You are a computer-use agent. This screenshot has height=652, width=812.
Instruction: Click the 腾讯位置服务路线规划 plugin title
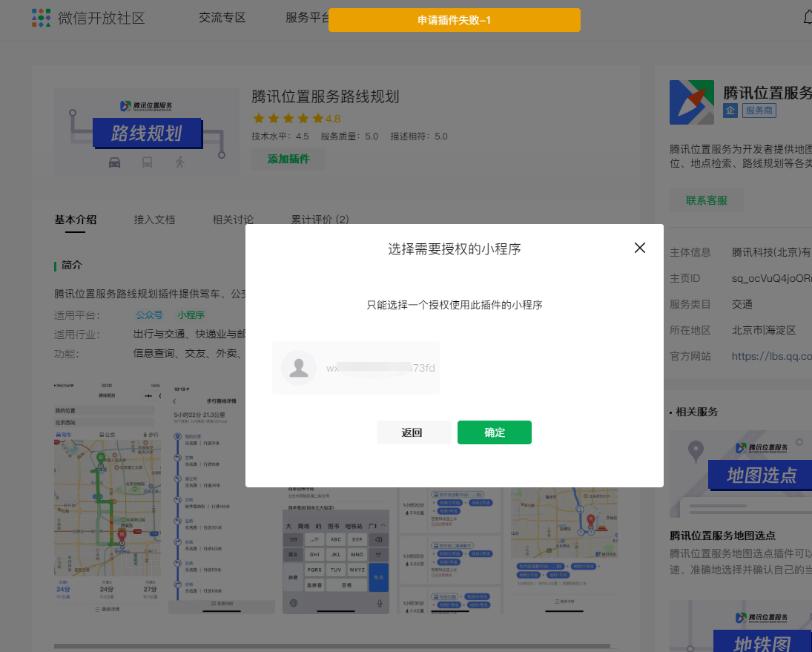[x=326, y=97]
